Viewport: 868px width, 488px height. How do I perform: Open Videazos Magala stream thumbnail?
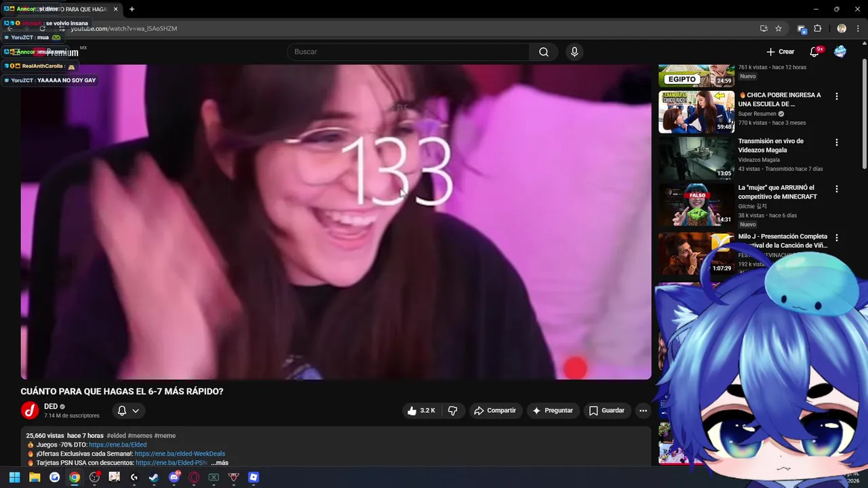pos(696,159)
